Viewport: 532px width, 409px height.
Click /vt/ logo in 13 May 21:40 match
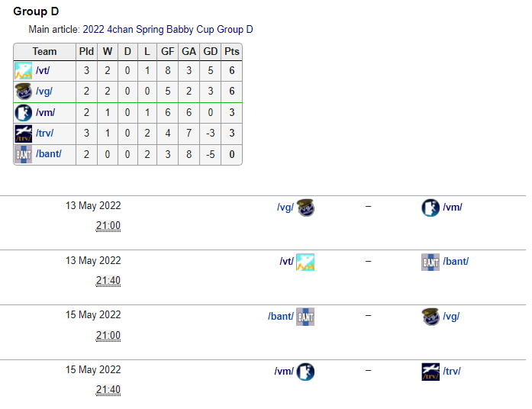(x=305, y=262)
